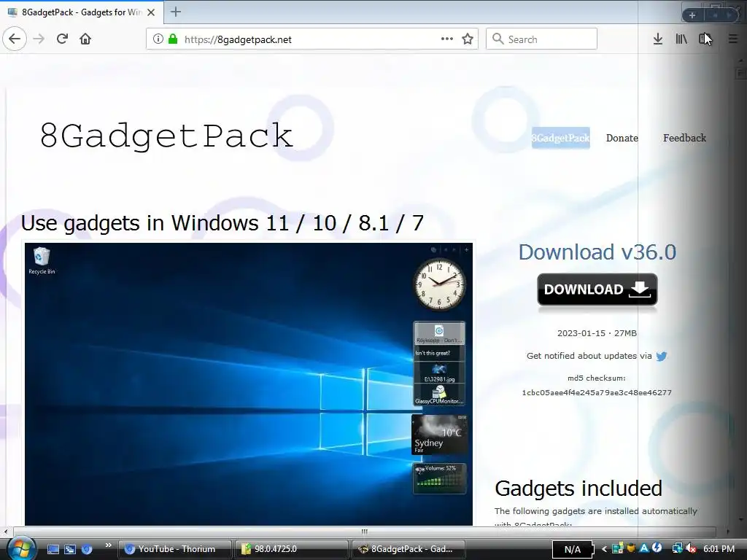Open the Library bookshelf icon

coord(681,39)
